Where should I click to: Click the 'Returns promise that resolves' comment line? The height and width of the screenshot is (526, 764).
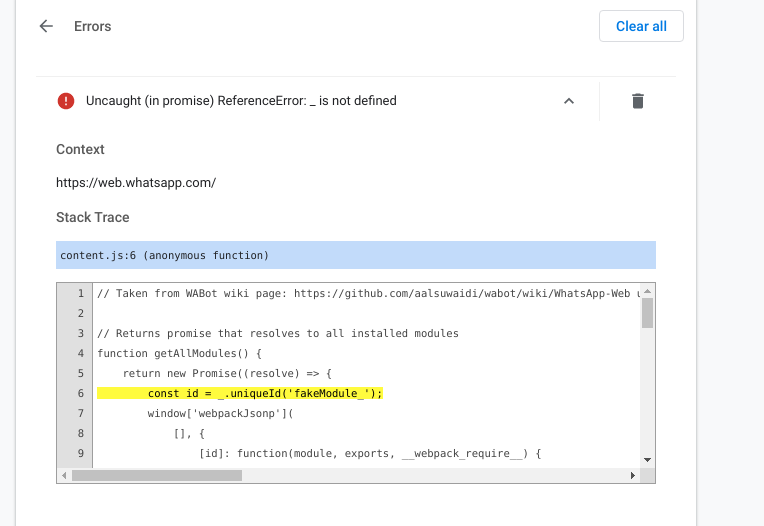(x=278, y=334)
